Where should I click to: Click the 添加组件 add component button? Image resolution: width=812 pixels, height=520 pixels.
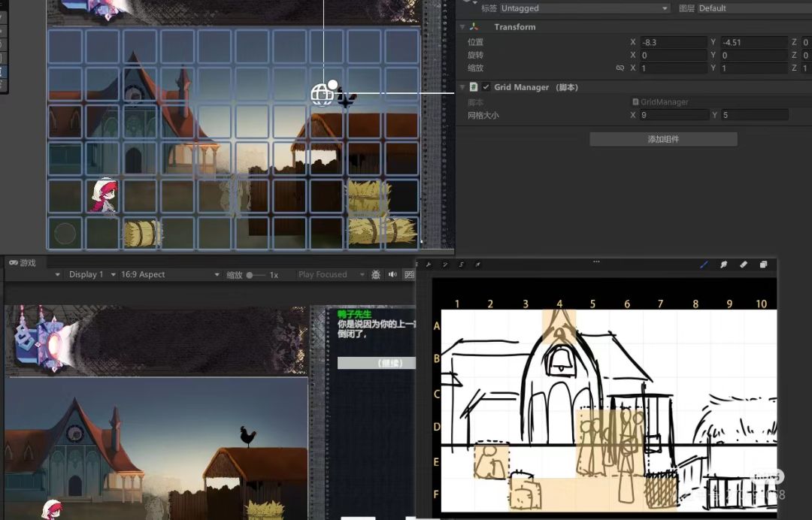coord(663,139)
